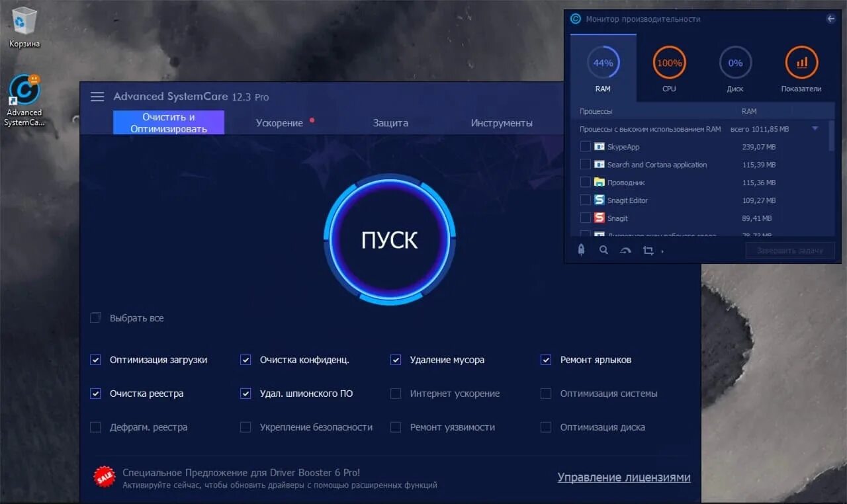The height and width of the screenshot is (504, 847).
Task: Tick the Выбрать все checkbox
Action: [x=95, y=318]
